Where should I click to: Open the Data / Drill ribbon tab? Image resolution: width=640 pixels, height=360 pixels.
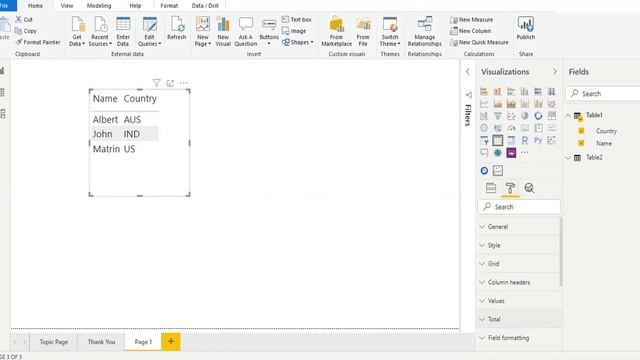pos(205,6)
